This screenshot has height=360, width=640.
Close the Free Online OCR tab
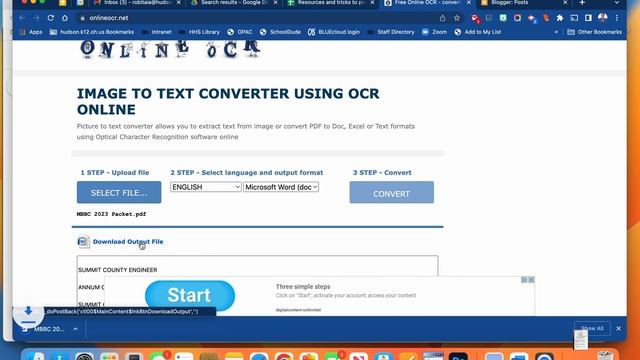pos(469,3)
